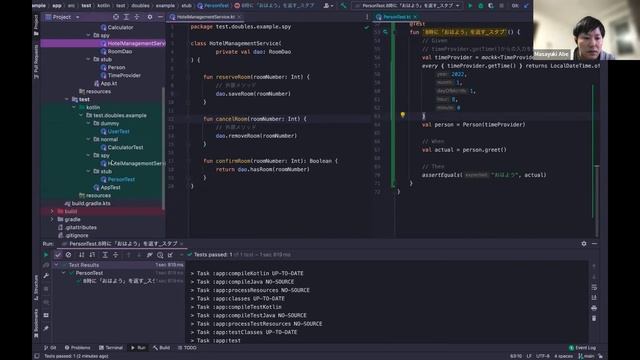This screenshot has height=360, width=640.
Task: Expand all nodes in Project panel
Action: point(126,17)
